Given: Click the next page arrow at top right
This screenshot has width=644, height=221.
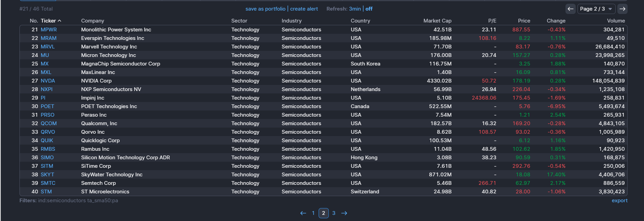Looking at the screenshot, I should tap(622, 9).
